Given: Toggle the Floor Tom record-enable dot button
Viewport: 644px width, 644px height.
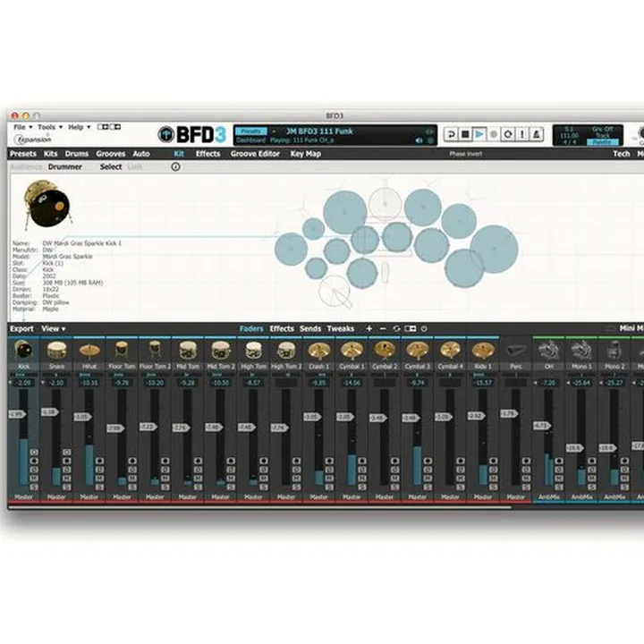Looking at the screenshot, I should pos(132,461).
